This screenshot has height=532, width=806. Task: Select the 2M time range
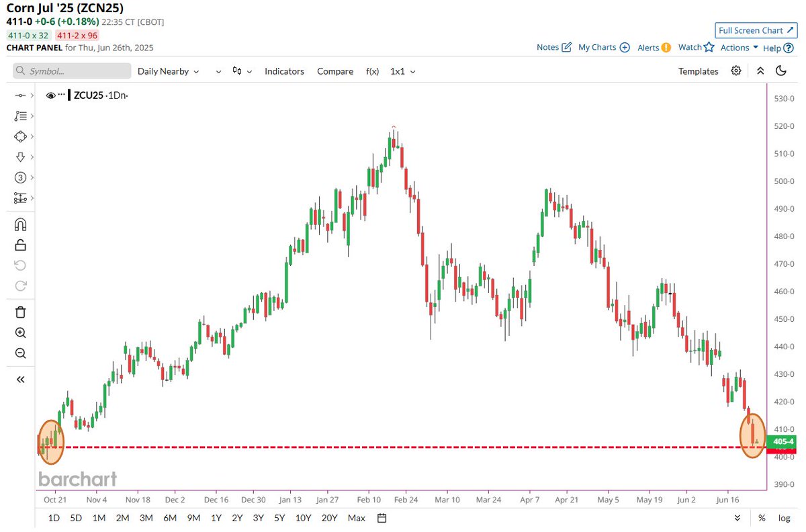pyautogui.click(x=122, y=518)
